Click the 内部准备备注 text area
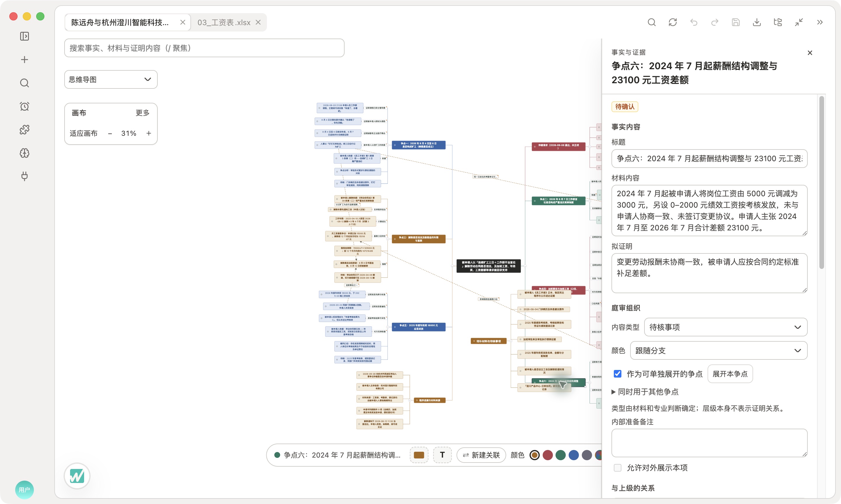This screenshot has width=841, height=504. 709,443
